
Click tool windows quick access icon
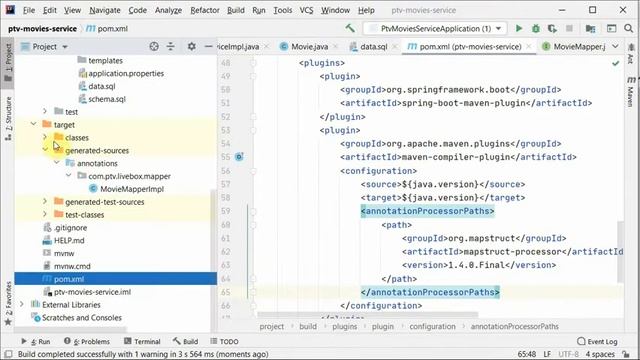coord(8,354)
